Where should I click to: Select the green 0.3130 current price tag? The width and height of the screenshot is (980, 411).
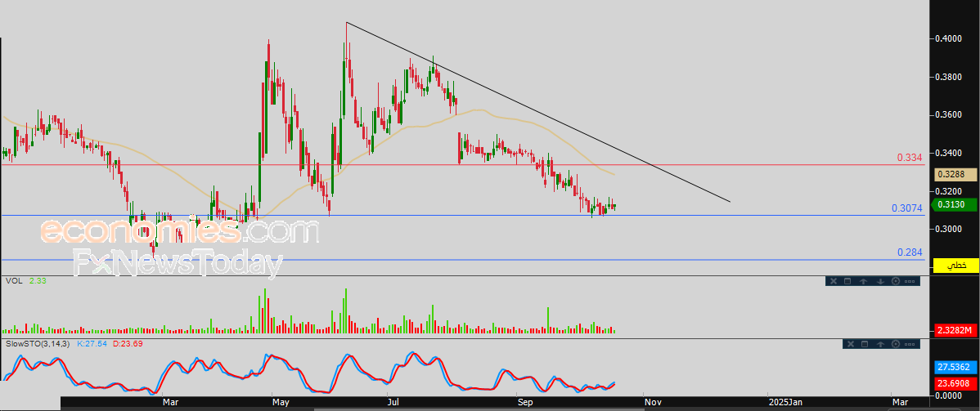click(955, 205)
